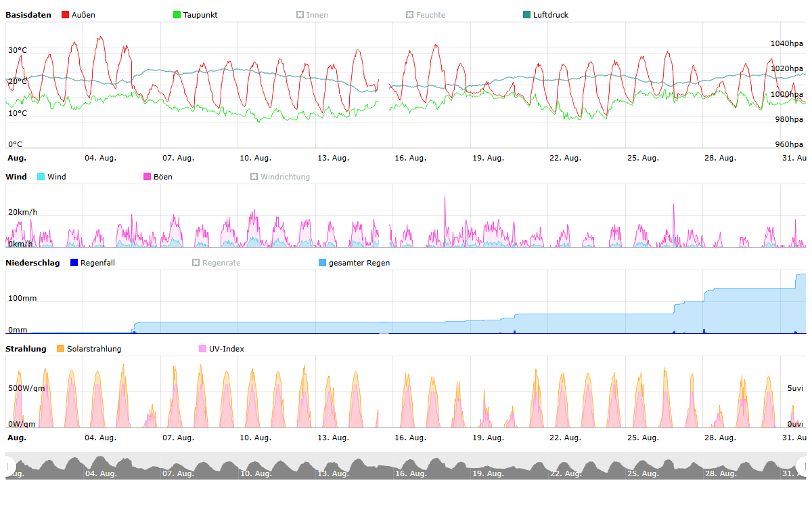Viewport: 812px width, 508px height.
Task: Click the bold Wind section title
Action: pyautogui.click(x=16, y=177)
